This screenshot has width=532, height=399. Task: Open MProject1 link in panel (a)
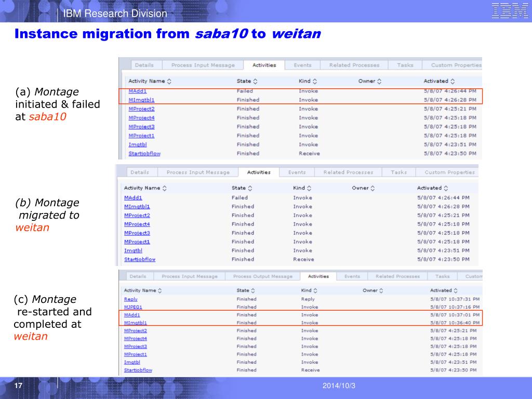tap(141, 136)
